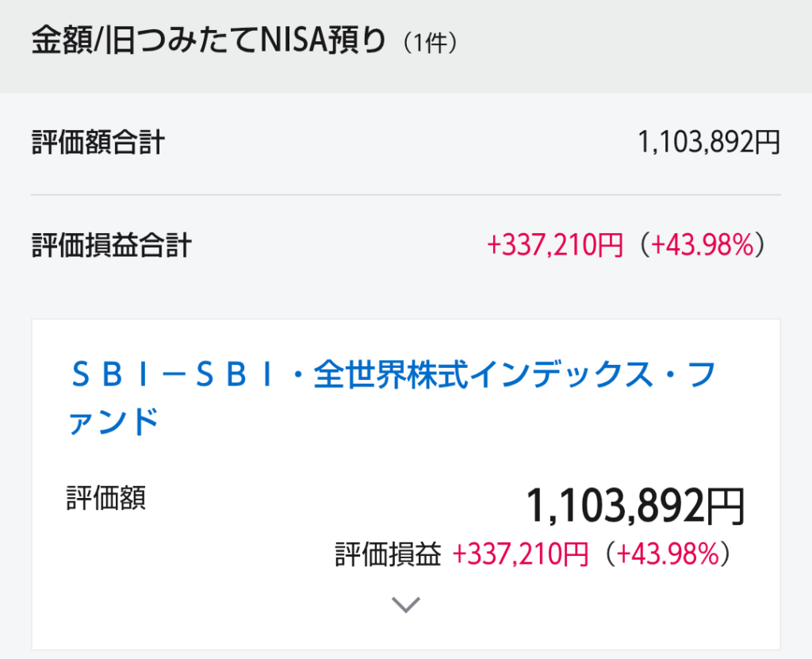Click the total 1,103,892円 in the 評価額合計 row
The width and height of the screenshot is (812, 659).
pyautogui.click(x=708, y=142)
